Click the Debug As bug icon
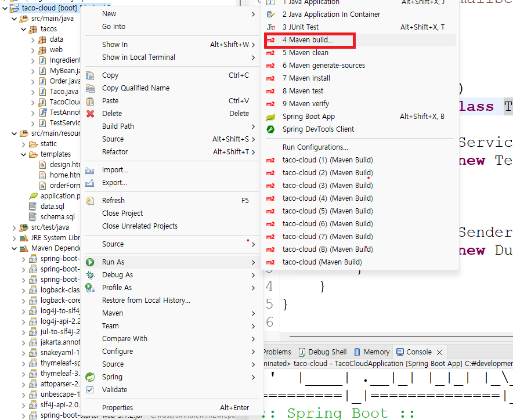 point(90,275)
